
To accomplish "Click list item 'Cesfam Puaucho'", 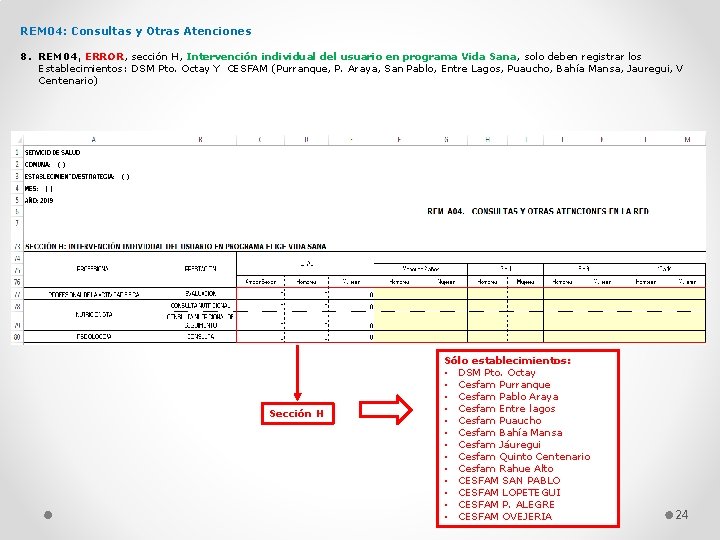I will tap(500, 420).
